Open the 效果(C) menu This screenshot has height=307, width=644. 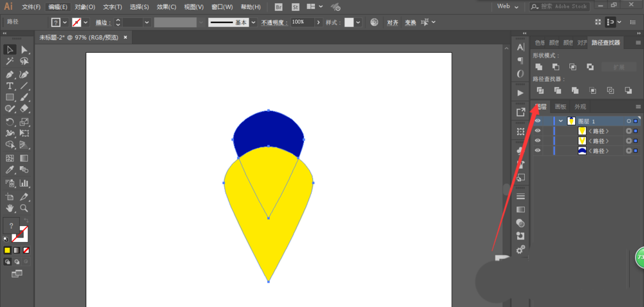[167, 7]
